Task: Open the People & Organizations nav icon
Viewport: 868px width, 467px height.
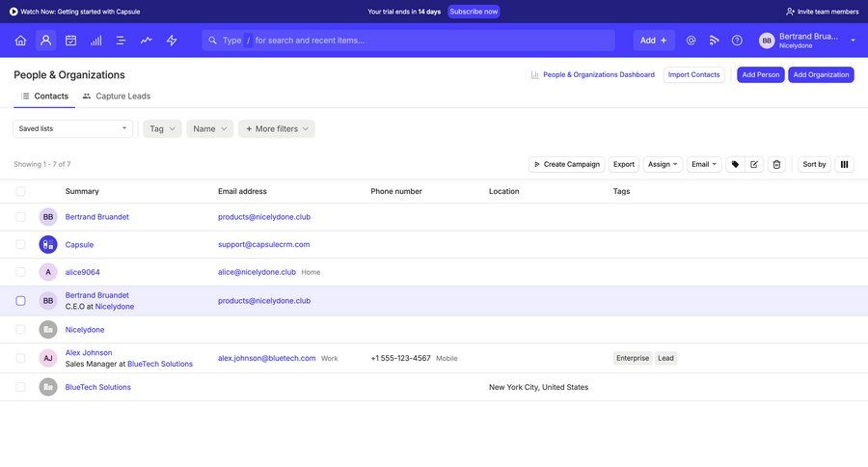Action: click(46, 41)
